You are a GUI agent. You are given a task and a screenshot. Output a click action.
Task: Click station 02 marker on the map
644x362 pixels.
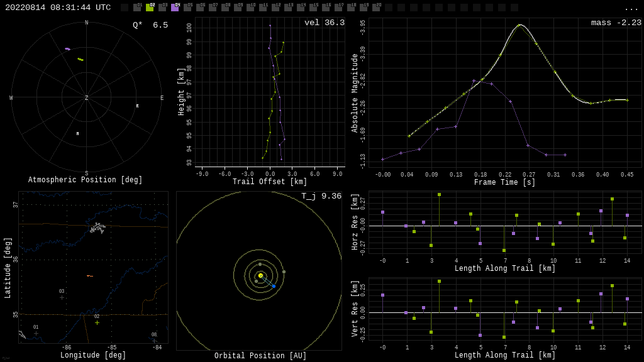tap(97, 322)
